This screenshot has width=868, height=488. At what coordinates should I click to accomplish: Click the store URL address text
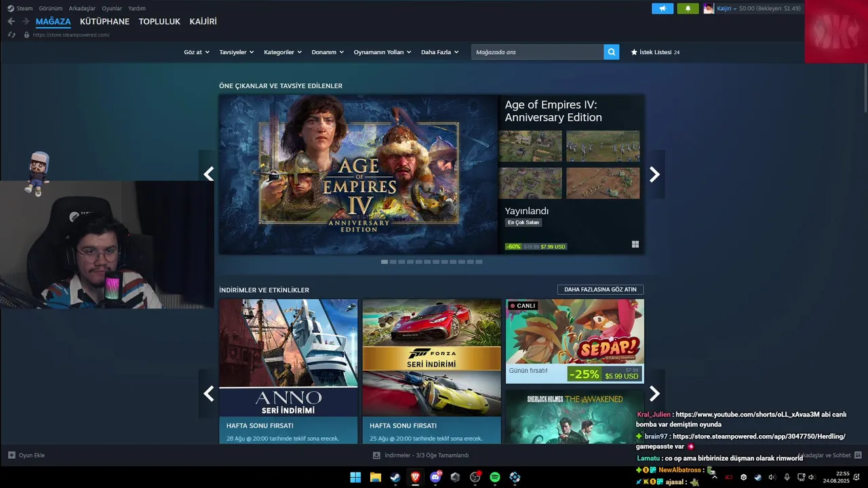coord(71,35)
